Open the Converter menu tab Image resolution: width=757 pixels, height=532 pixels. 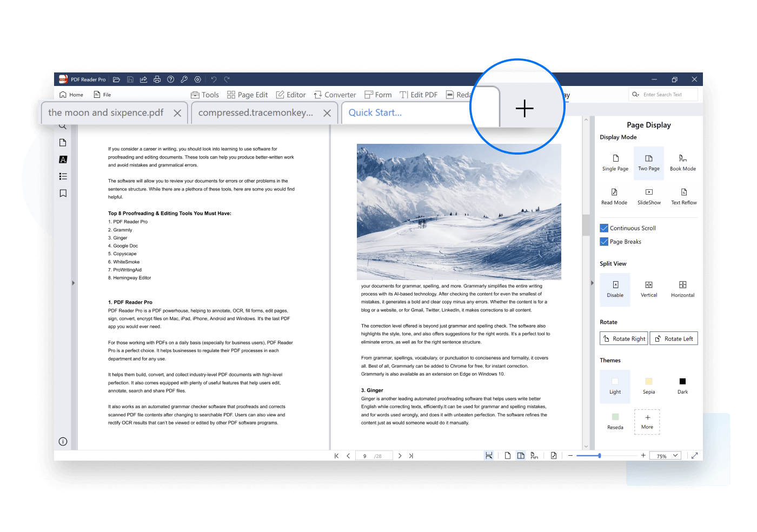coord(335,95)
